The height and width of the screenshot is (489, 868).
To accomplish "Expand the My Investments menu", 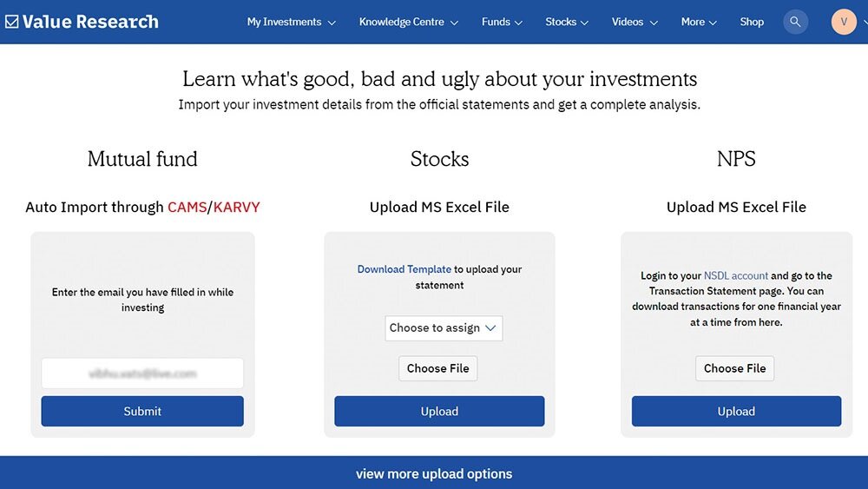I will pos(291,22).
